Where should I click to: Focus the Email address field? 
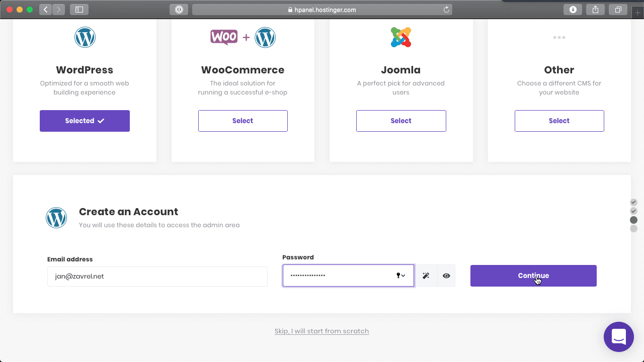coord(157,276)
